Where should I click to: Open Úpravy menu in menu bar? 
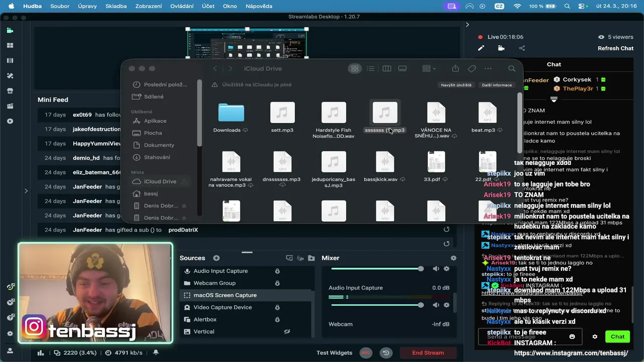[88, 6]
